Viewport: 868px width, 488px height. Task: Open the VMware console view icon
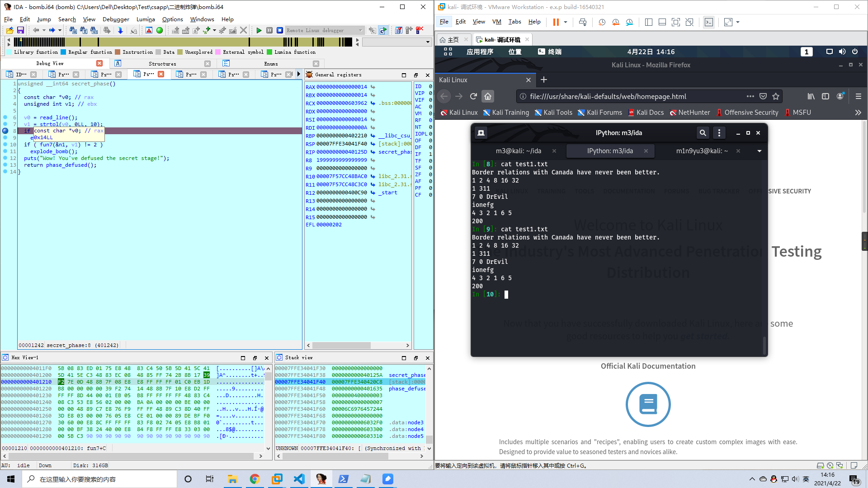(x=708, y=22)
